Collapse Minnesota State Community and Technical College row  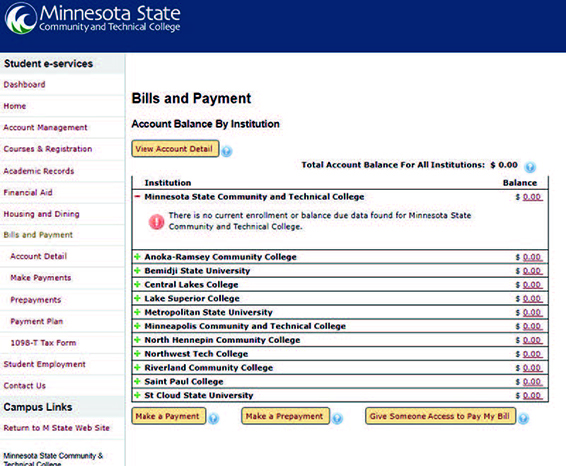[137, 197]
